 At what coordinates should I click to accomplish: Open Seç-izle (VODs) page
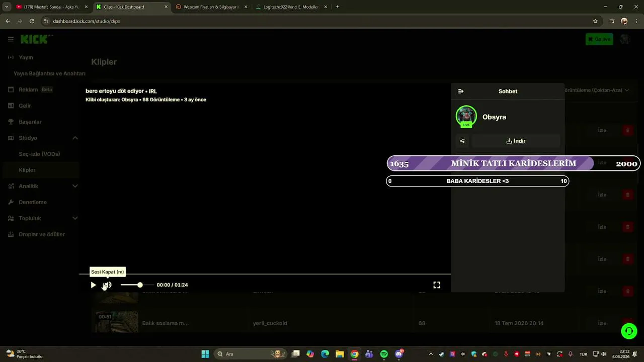pyautogui.click(x=39, y=154)
